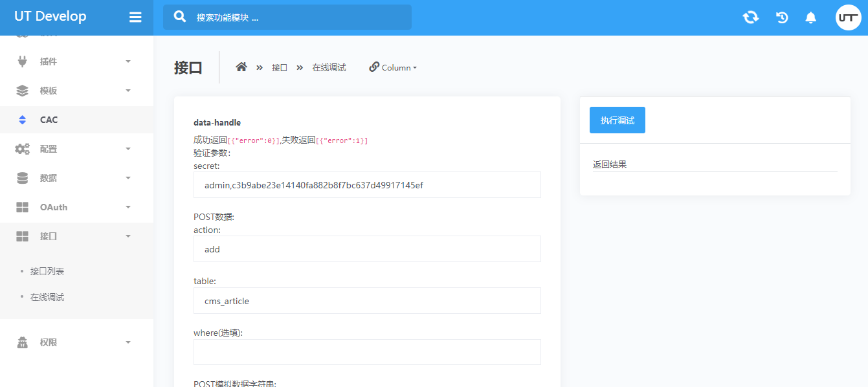Click the where(选填) input field
Image resolution: width=868 pixels, height=387 pixels.
tap(367, 352)
